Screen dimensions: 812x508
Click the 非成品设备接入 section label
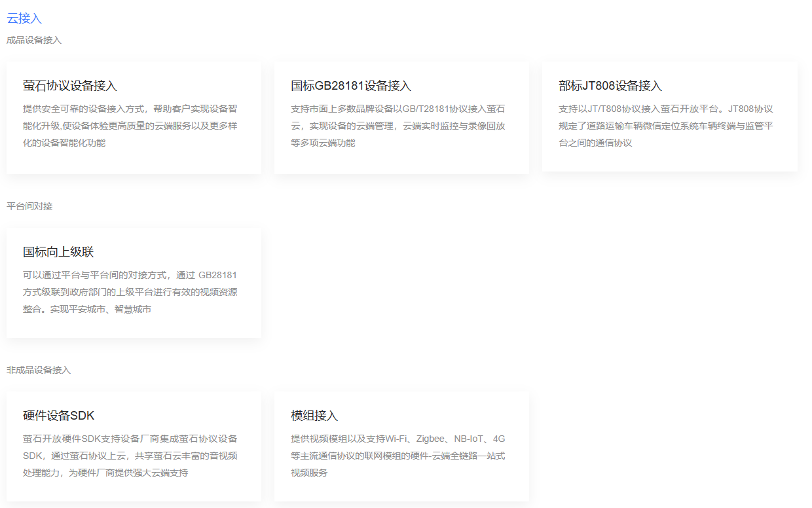pyautogui.click(x=39, y=370)
